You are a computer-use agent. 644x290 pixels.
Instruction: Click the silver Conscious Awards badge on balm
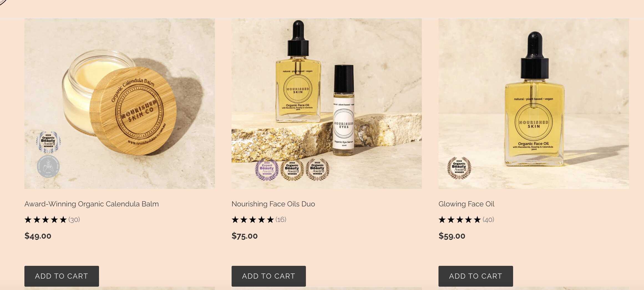click(x=48, y=166)
